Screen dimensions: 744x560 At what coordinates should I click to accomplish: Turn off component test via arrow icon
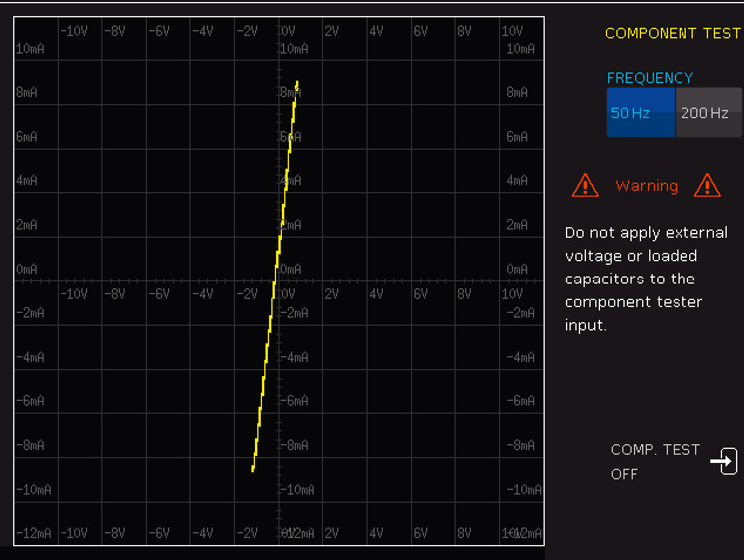click(x=724, y=461)
